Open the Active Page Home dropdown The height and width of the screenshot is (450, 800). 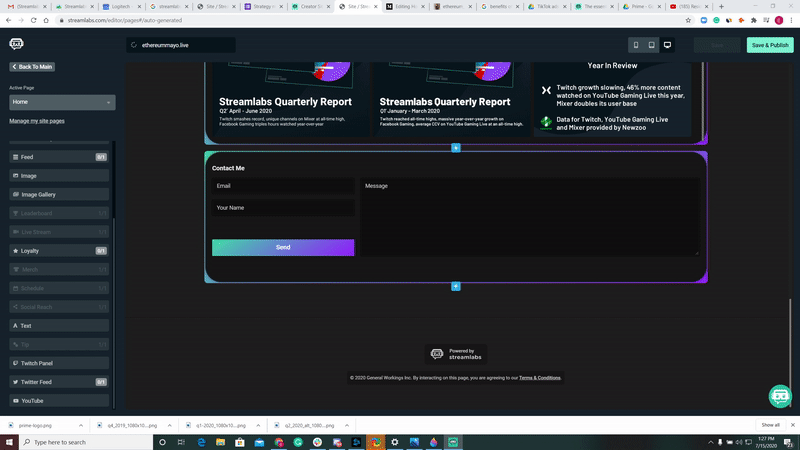tap(62, 102)
